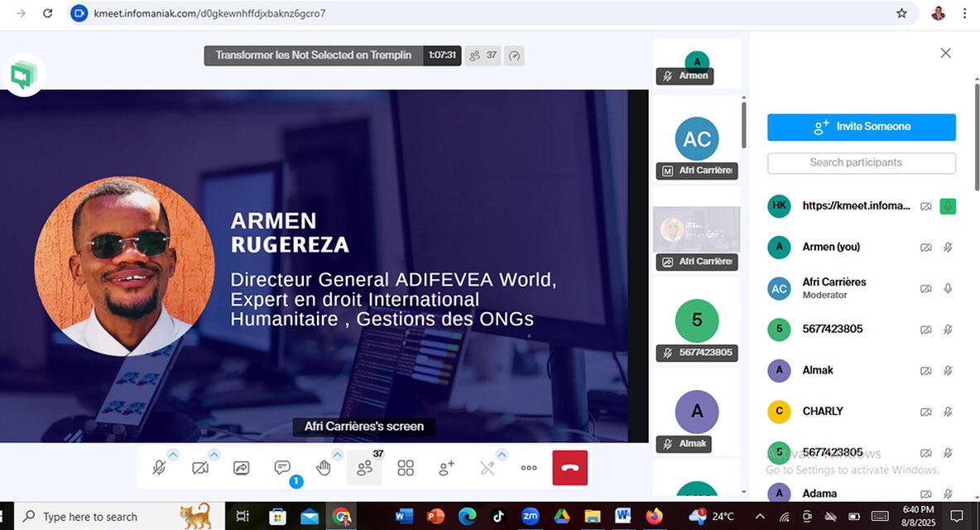Screen dimensions: 980x530
Task: Open Google Drive from the taskbar
Action: tap(561, 516)
